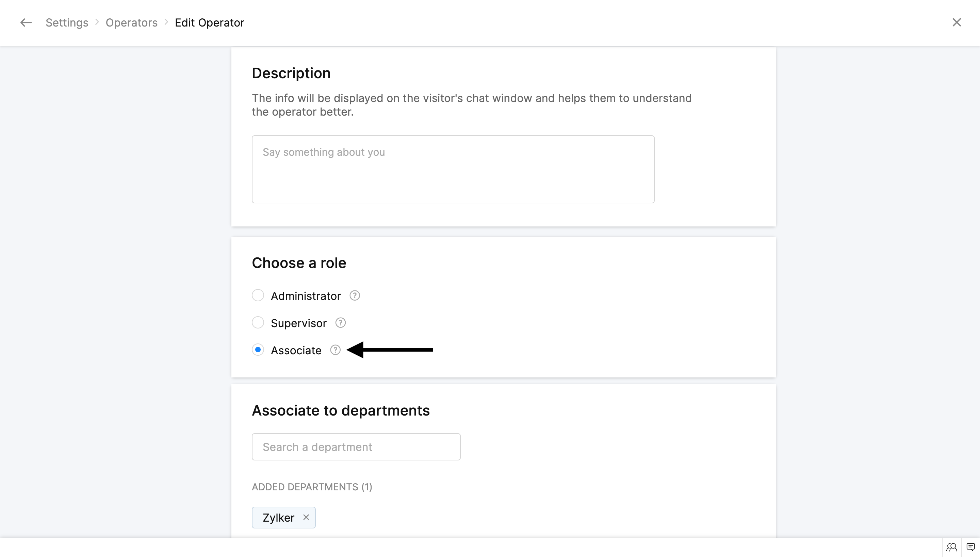
Task: Go to Settings breadcrumb
Action: coord(67,22)
